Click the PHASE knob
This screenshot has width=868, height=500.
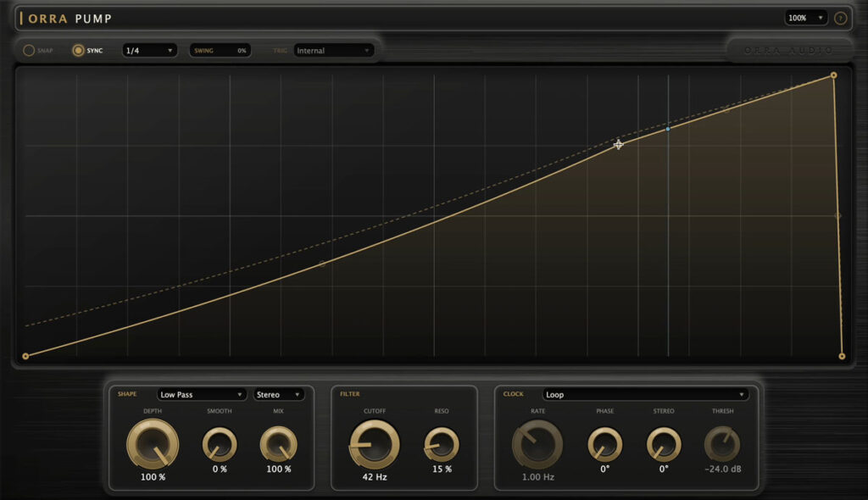605,445
